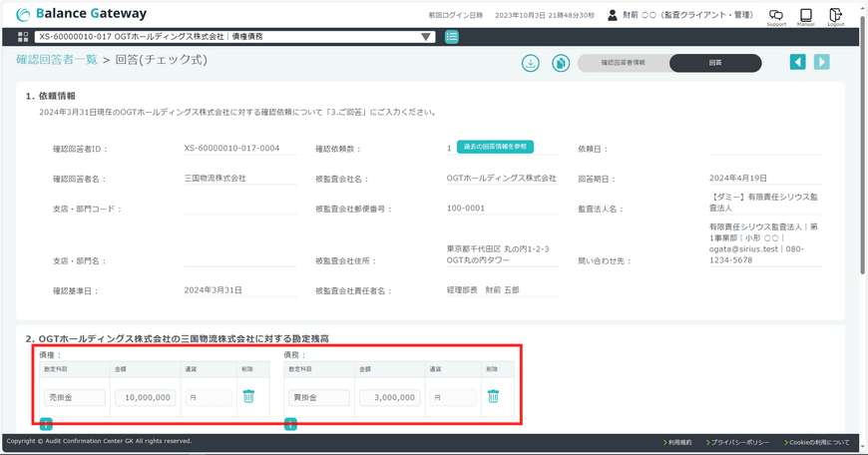The height and width of the screenshot is (455, 868).
Task: Click the download icon in the header
Action: tap(531, 63)
